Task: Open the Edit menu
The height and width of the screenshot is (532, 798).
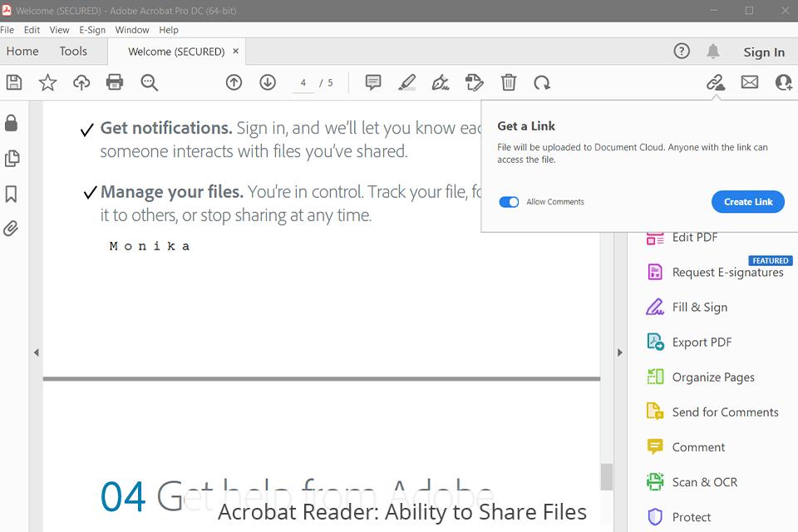Action: point(32,30)
